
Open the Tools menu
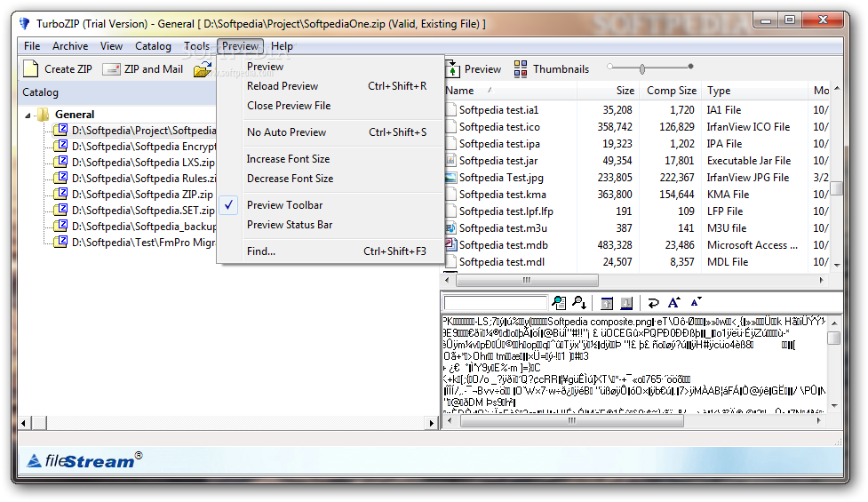coord(197,46)
